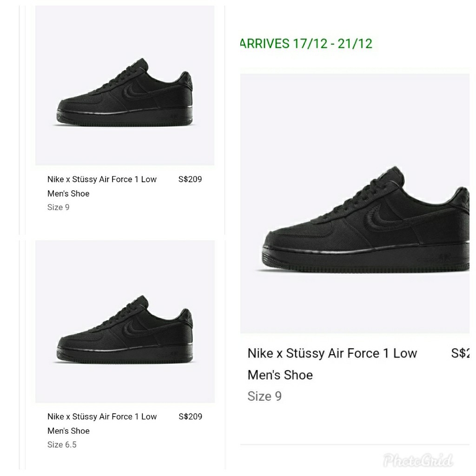Click the white gap between the two left listings
Viewport: 476px width, 476px height.
(x=125, y=231)
